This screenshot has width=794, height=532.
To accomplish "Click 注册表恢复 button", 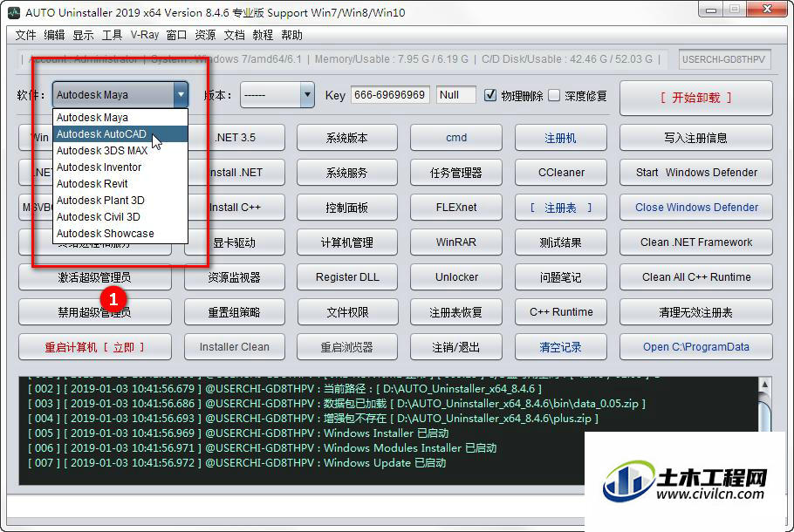I will click(x=455, y=312).
